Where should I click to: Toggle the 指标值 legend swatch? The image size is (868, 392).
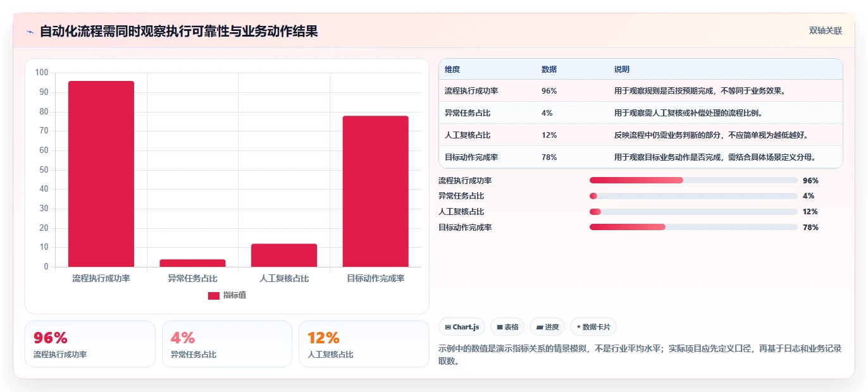pos(214,295)
